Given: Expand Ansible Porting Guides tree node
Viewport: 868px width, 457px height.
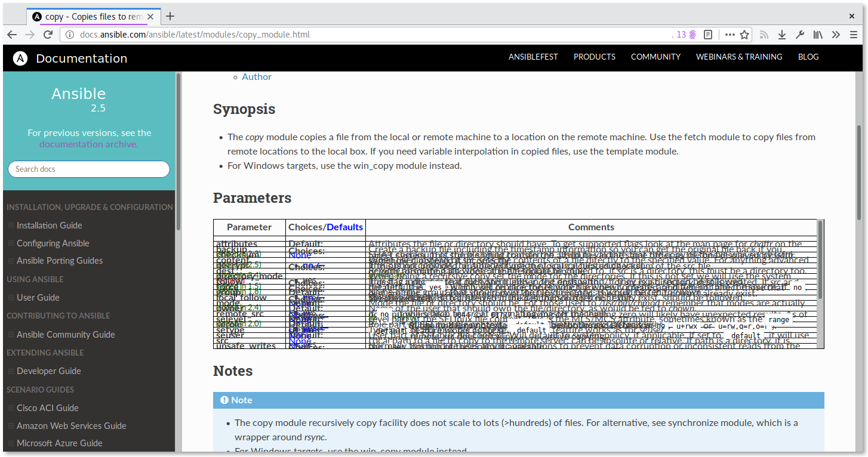Looking at the screenshot, I should click(x=11, y=261).
